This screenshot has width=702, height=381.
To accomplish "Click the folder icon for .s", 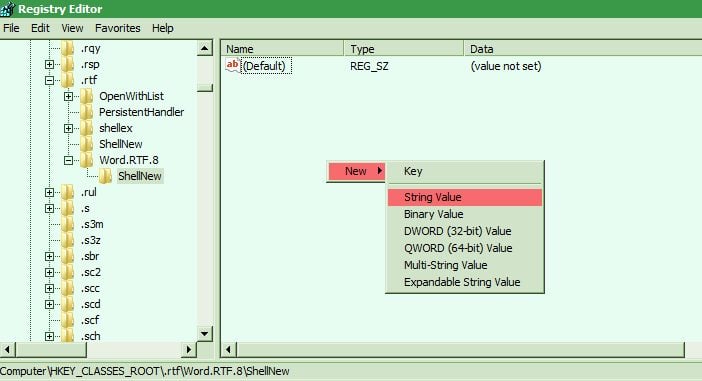I will click(x=68, y=208).
